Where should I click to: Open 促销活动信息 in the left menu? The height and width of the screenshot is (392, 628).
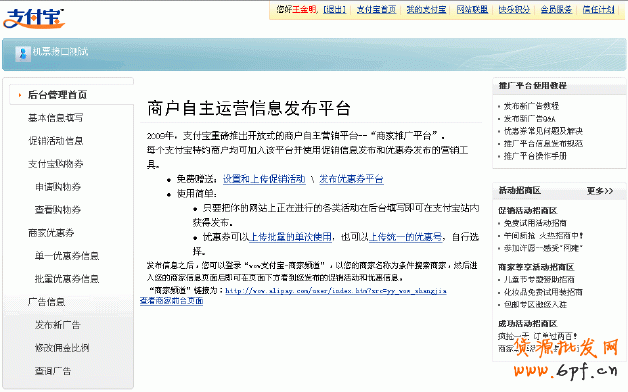[x=56, y=141]
